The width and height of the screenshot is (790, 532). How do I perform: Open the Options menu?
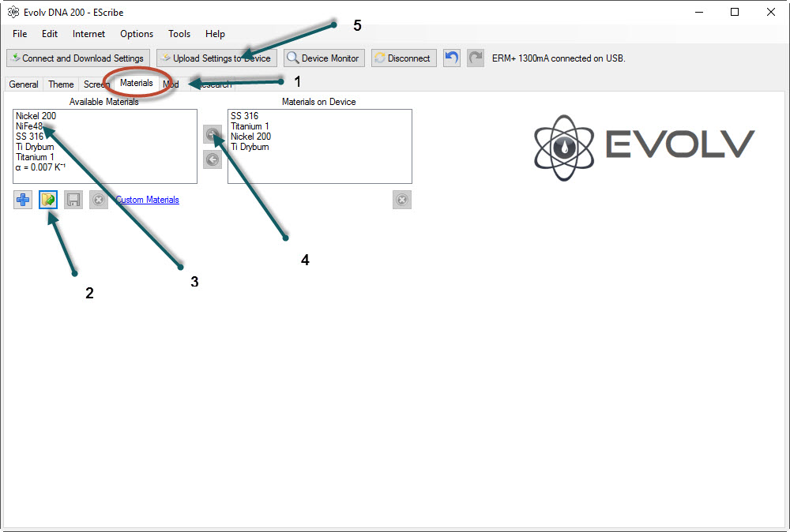[137, 34]
